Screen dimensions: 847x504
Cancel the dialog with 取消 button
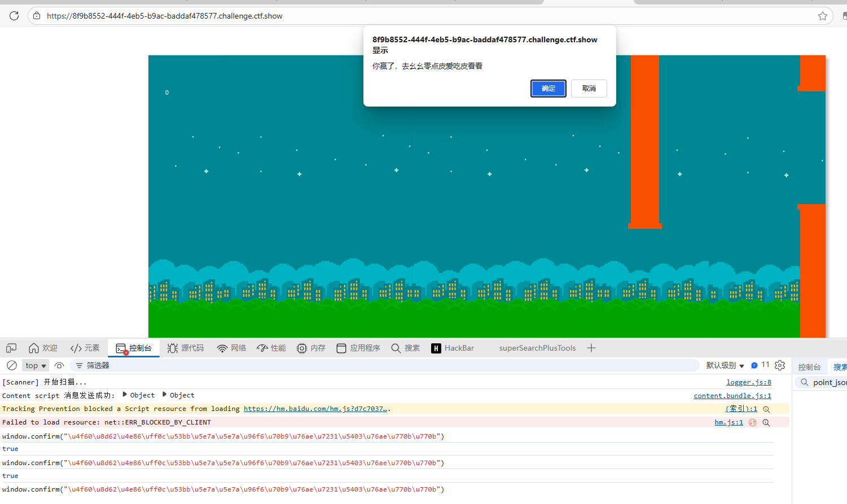(x=589, y=89)
